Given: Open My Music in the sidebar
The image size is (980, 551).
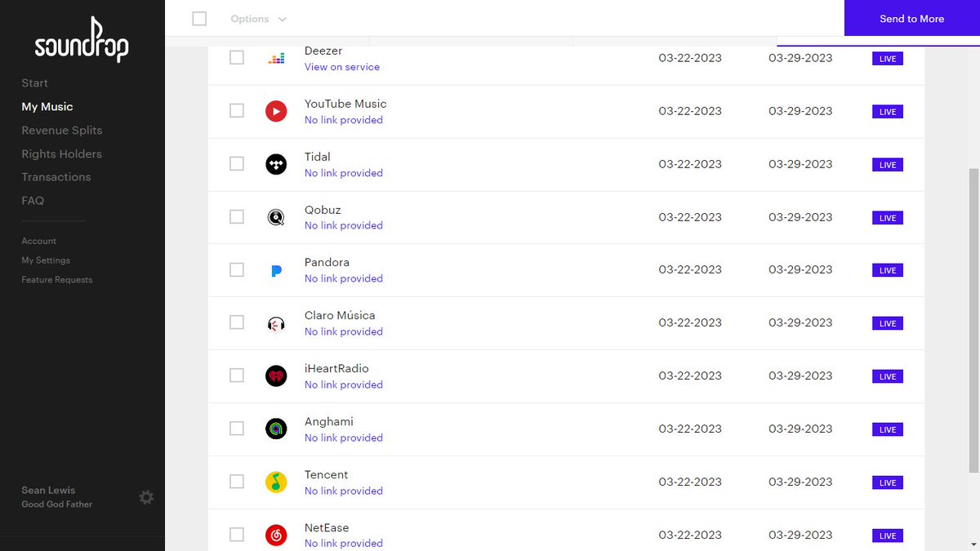Looking at the screenshot, I should (47, 107).
